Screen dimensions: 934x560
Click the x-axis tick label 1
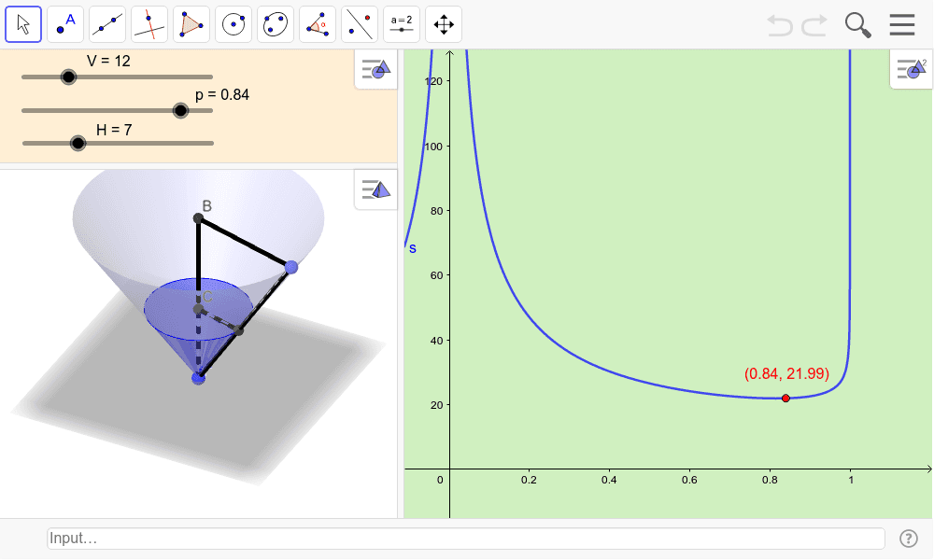(x=851, y=480)
